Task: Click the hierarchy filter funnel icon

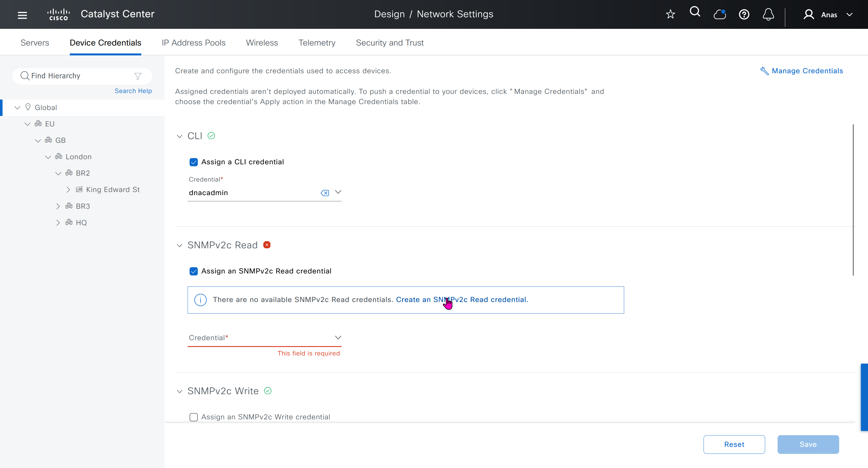Action: tap(138, 76)
